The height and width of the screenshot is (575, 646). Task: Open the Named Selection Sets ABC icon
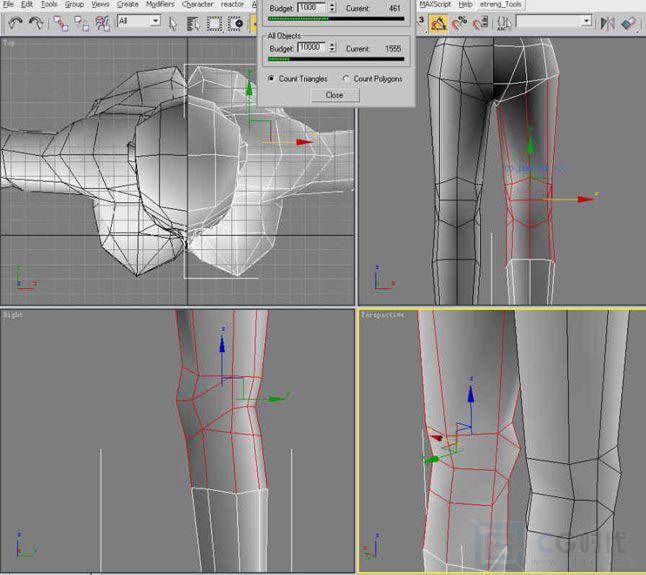click(503, 23)
